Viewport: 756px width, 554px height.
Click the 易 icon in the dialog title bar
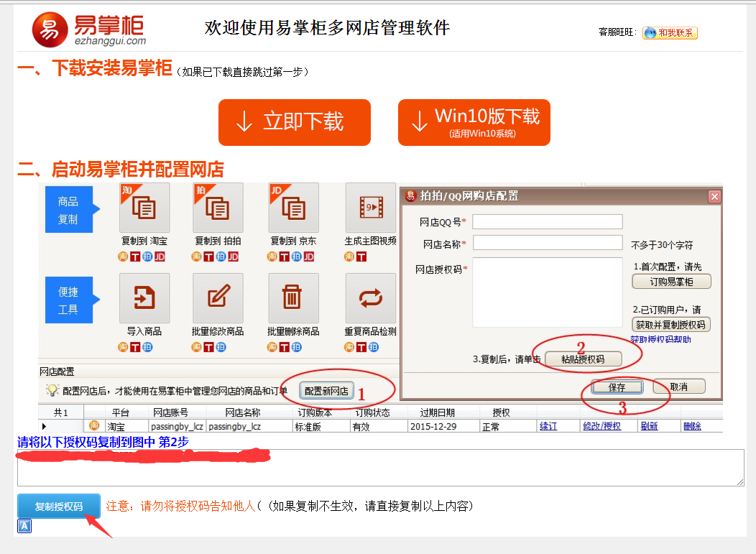(410, 195)
